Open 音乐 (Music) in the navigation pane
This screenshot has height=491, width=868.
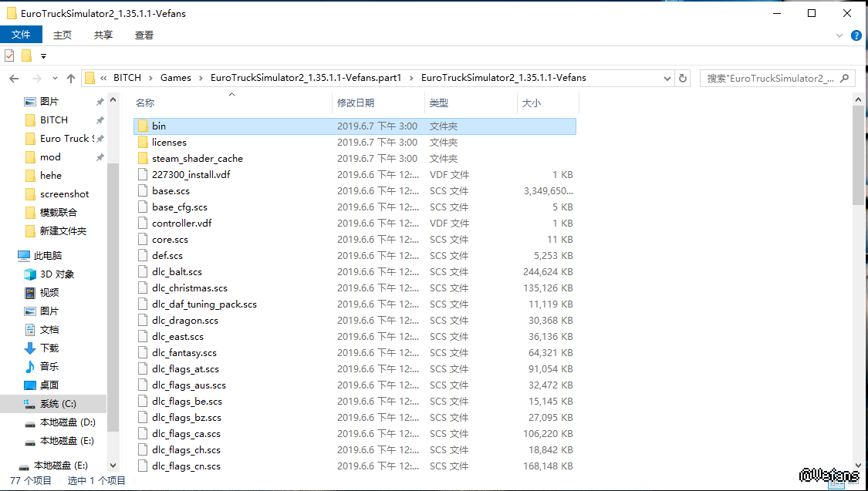click(x=49, y=366)
